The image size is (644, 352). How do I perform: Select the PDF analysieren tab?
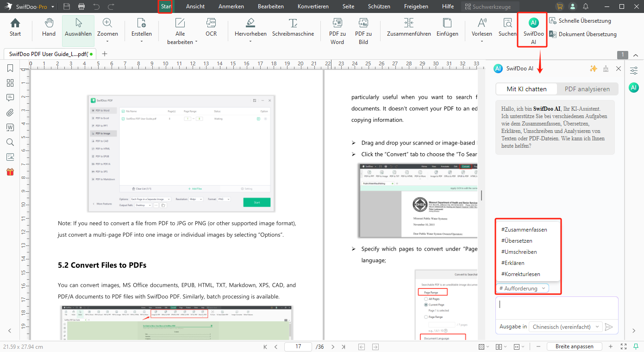pos(587,89)
